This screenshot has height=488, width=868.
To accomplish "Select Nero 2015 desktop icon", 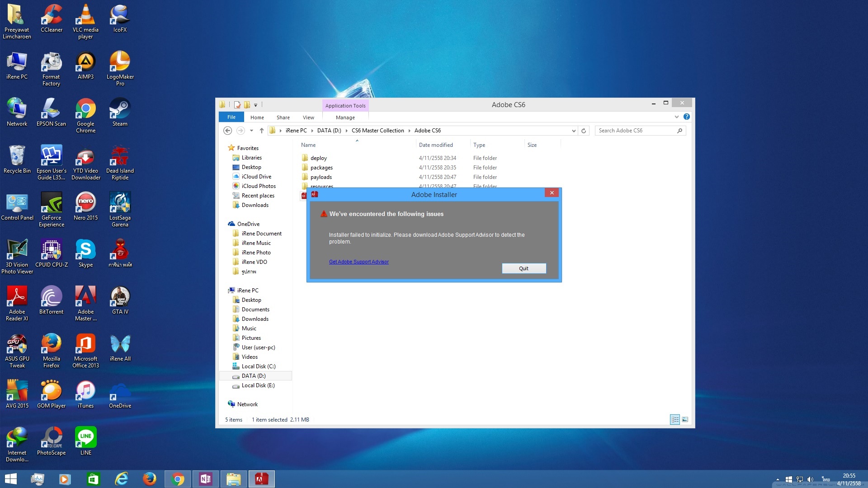I will click(85, 206).
